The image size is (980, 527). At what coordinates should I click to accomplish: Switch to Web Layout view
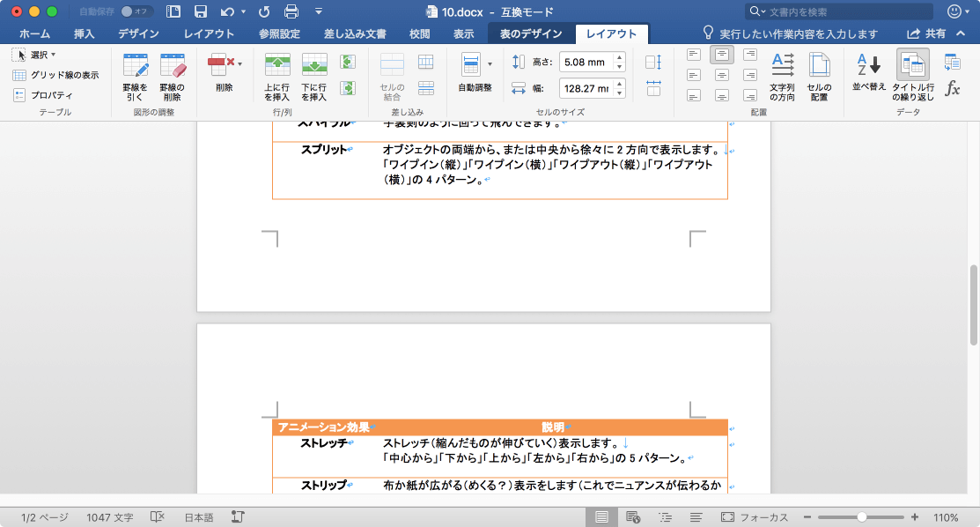[x=633, y=517]
